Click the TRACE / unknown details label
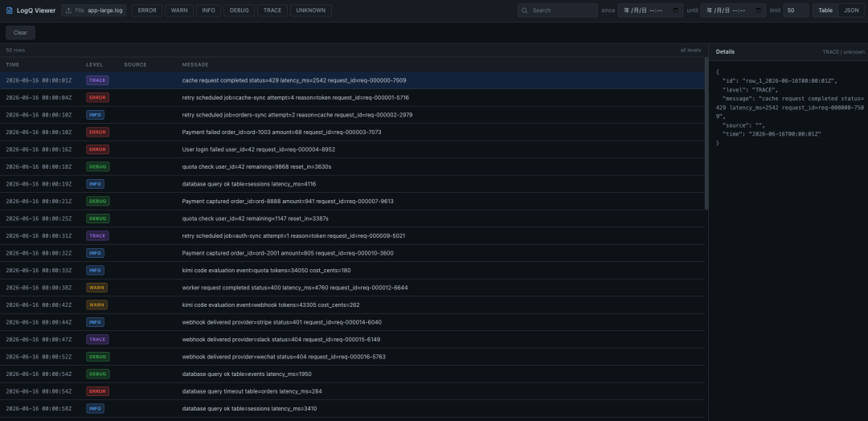The width and height of the screenshot is (868, 421). [843, 52]
